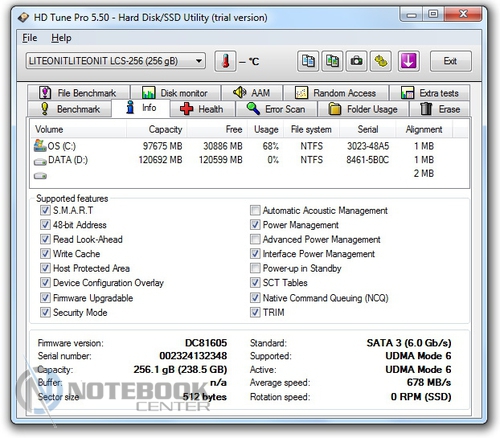Image resolution: width=500 pixels, height=438 pixels.
Task: Click the HD Tune Pro title bar icon
Action: [23, 17]
